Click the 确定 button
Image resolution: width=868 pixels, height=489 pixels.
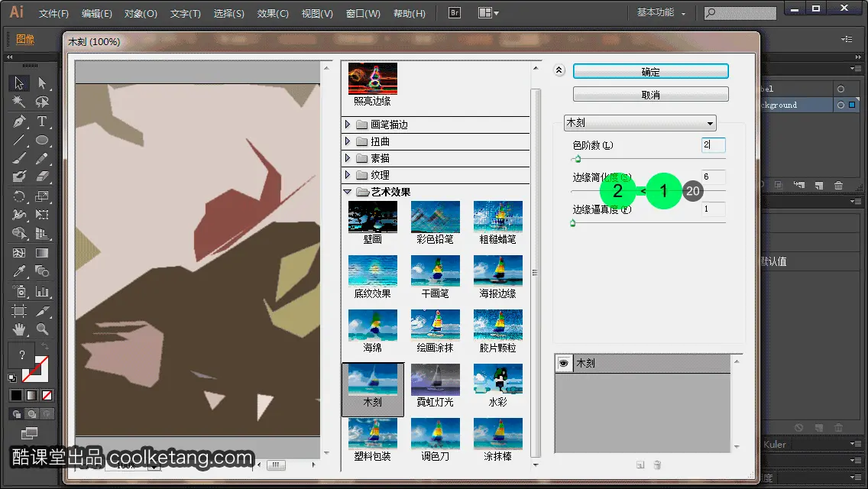[650, 71]
